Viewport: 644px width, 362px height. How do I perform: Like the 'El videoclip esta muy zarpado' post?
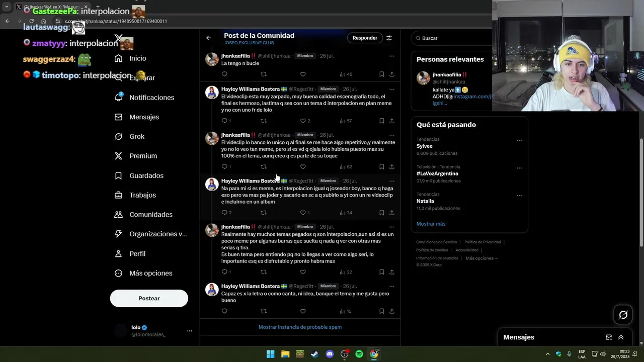coord(303,121)
